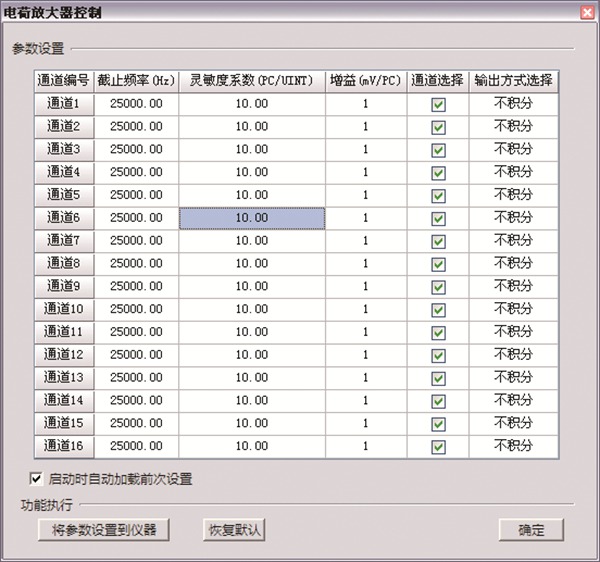Open output mode 不积分 for 通道3
Screen dimensions: 600x562
514,149
